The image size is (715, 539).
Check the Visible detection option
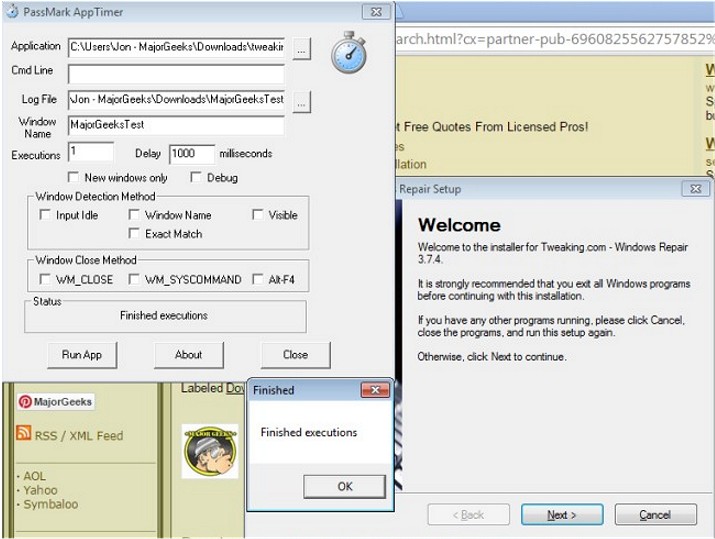258,214
